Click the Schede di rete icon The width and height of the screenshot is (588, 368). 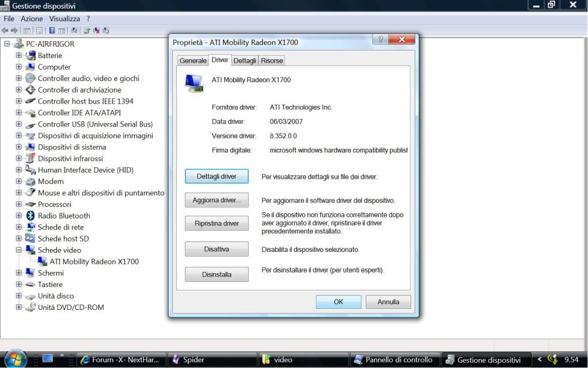coord(30,227)
